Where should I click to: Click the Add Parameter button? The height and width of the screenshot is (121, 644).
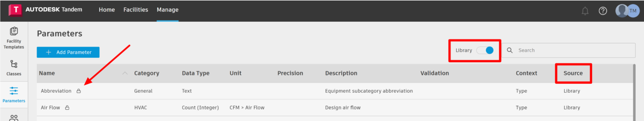pos(68,52)
